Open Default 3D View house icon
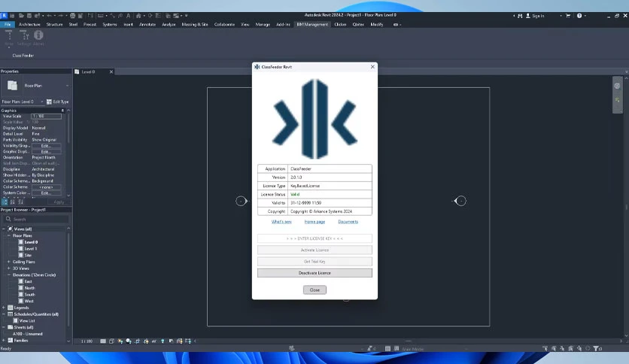This screenshot has width=629, height=364. pyautogui.click(x=138, y=16)
